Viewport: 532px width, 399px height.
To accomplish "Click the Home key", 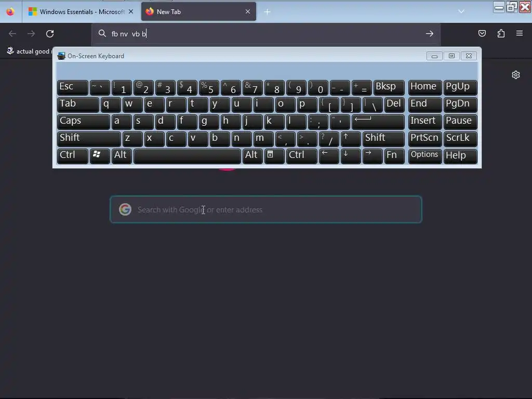I will [425, 87].
